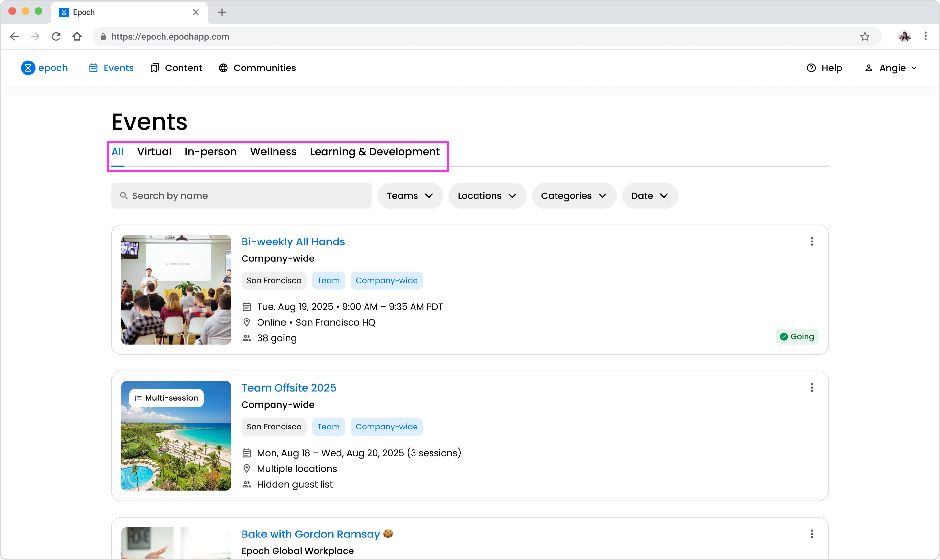The height and width of the screenshot is (560, 940).
Task: Switch to the Wellness tab
Action: point(273,152)
